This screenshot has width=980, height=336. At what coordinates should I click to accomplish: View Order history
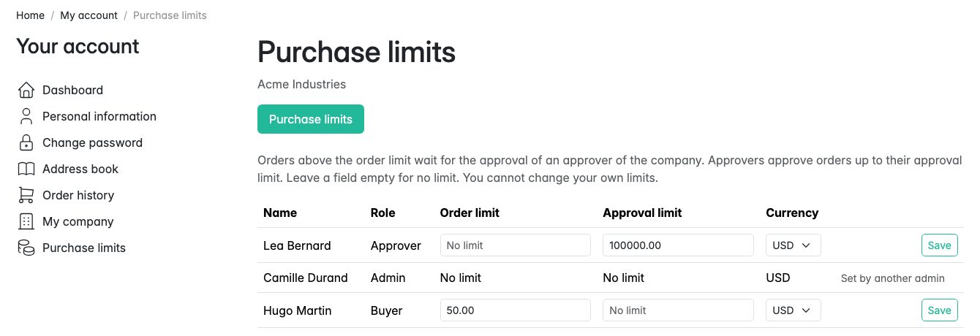(x=78, y=195)
